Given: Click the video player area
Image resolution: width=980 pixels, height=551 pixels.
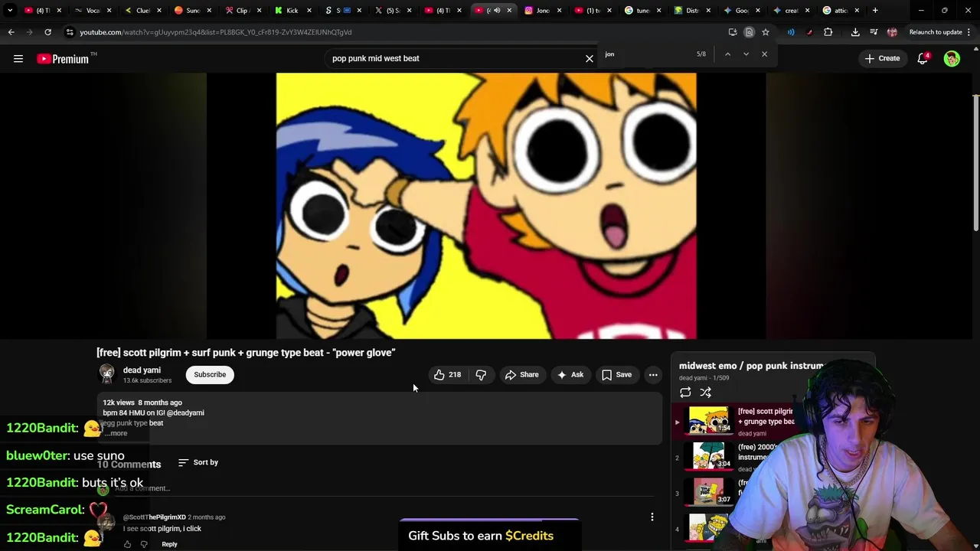Looking at the screenshot, I should pos(486,206).
